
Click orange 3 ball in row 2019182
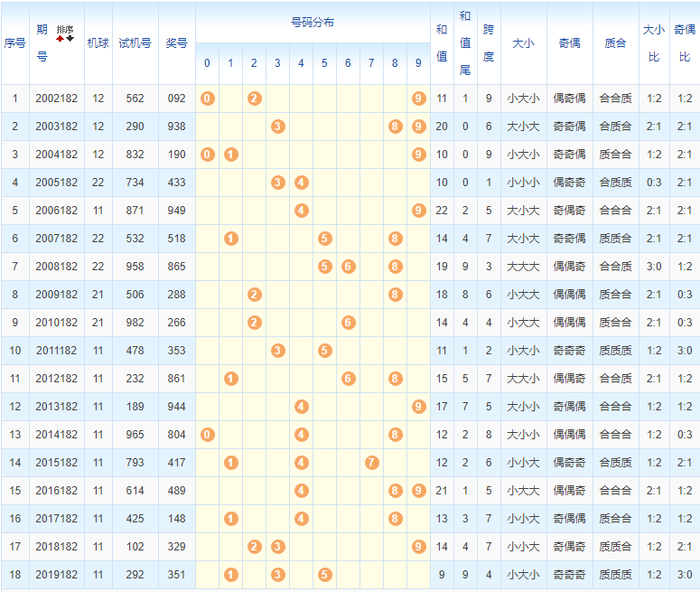point(277,575)
